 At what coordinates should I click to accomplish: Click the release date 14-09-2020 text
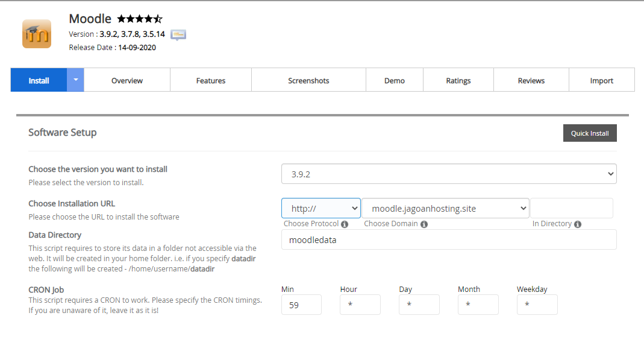click(x=137, y=47)
